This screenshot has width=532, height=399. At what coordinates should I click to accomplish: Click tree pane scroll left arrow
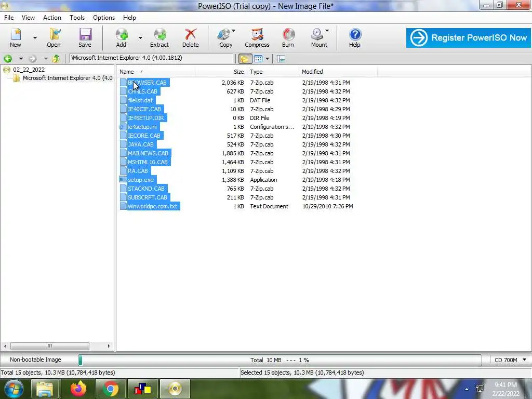click(5, 346)
